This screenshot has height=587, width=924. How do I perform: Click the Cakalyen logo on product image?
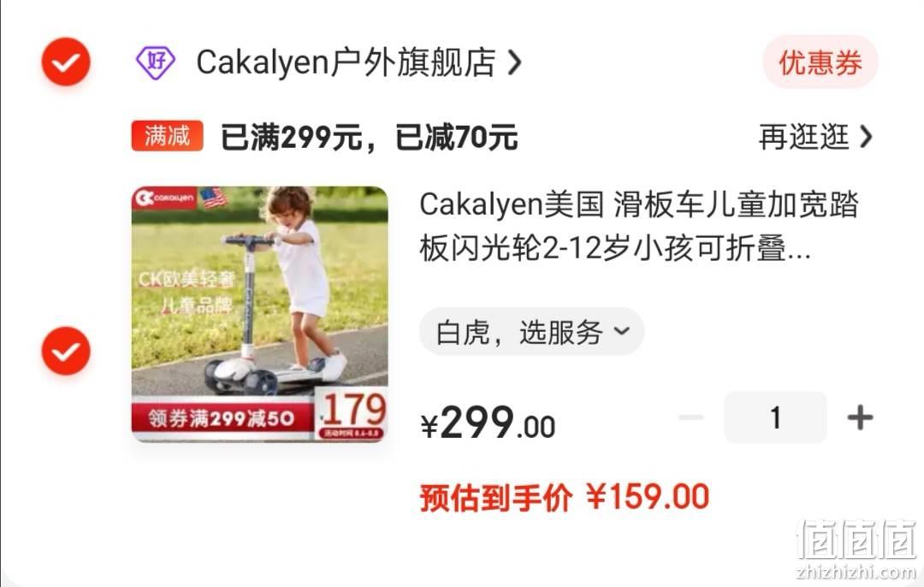tap(165, 198)
